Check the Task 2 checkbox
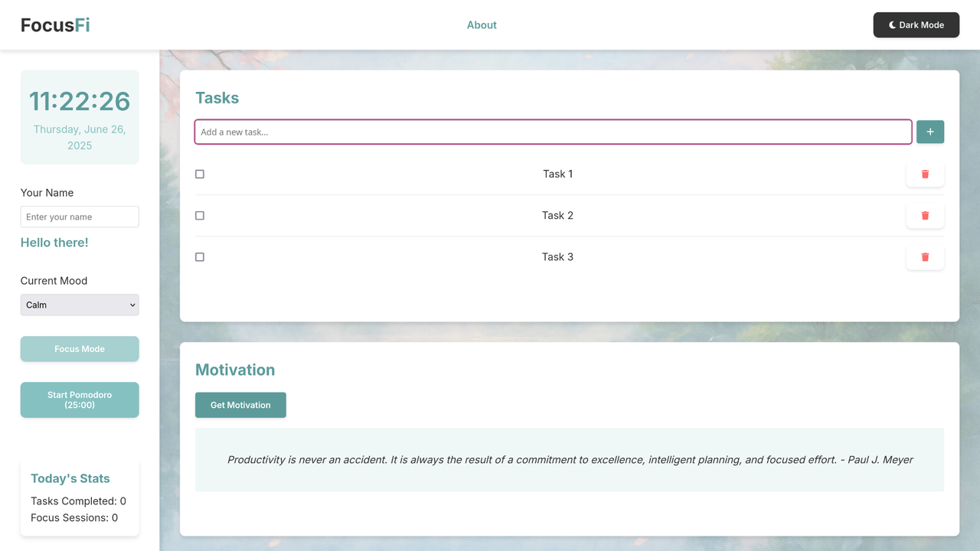The height and width of the screenshot is (551, 980). click(200, 216)
